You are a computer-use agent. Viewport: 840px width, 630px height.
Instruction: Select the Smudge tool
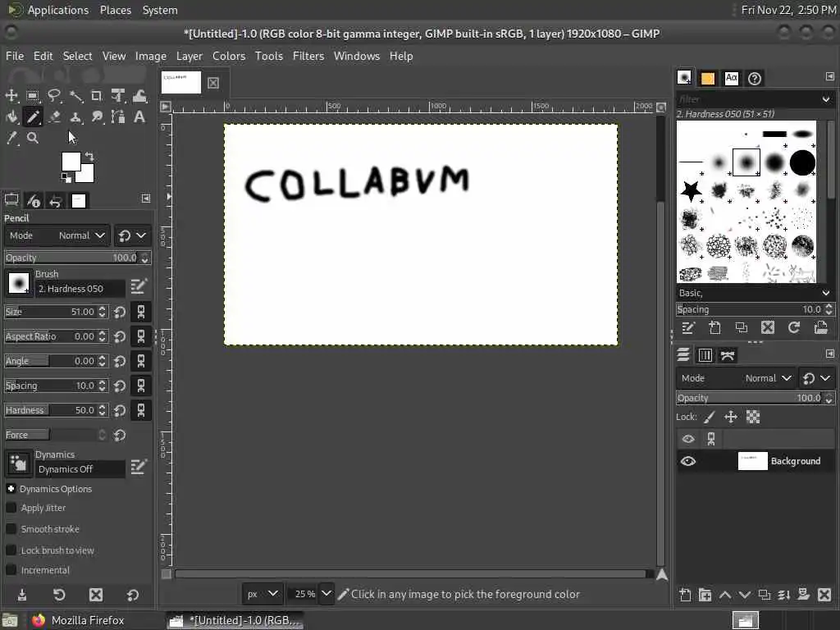[x=97, y=116]
